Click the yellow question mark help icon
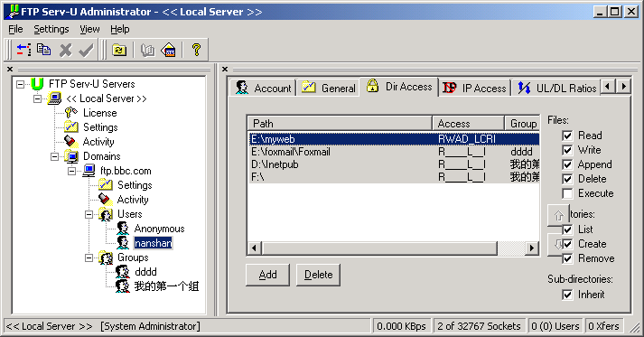 point(196,50)
